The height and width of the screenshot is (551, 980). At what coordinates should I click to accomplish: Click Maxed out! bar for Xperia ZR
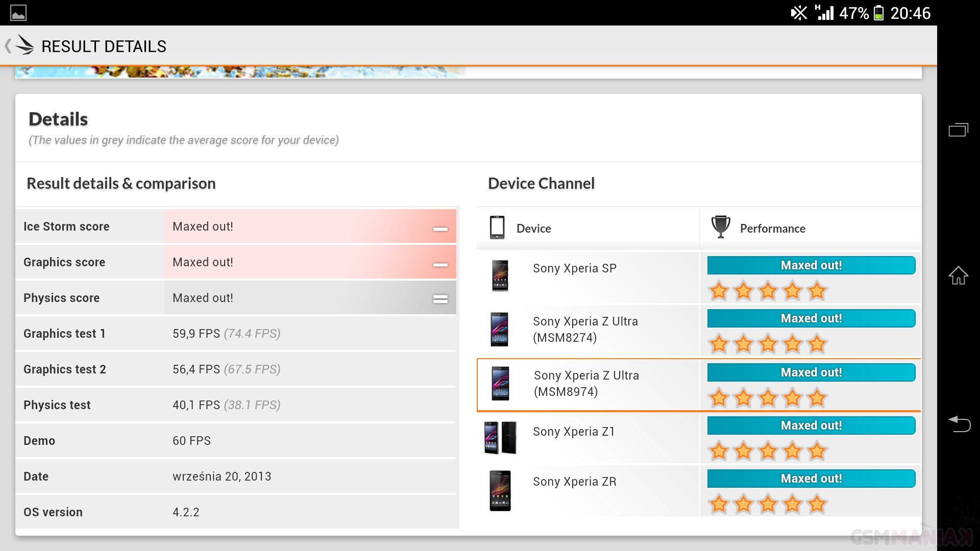[x=811, y=479]
